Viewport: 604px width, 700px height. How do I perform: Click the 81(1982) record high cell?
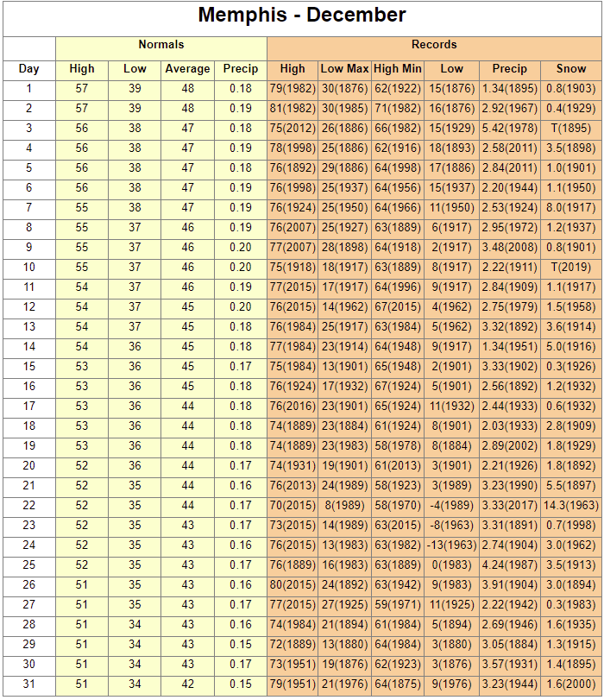tap(293, 109)
